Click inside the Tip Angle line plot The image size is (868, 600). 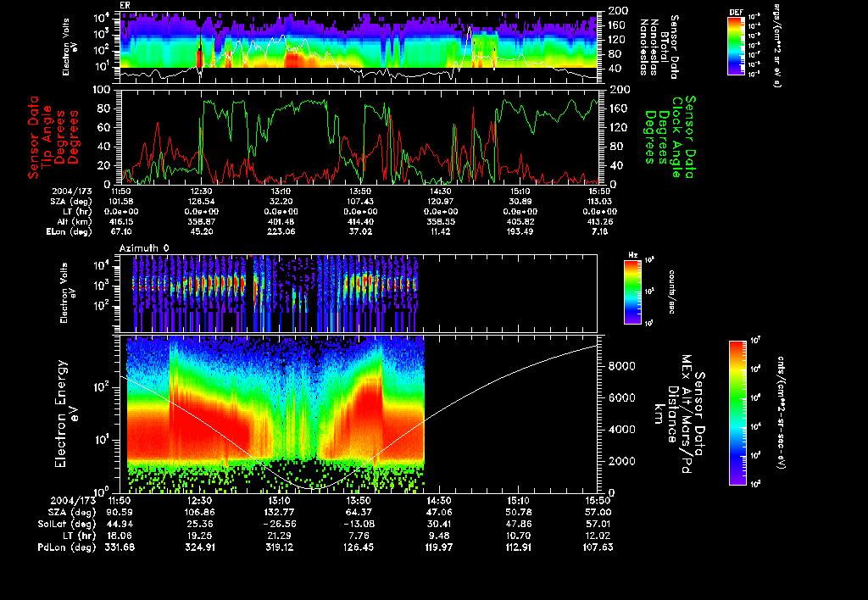(x=359, y=136)
